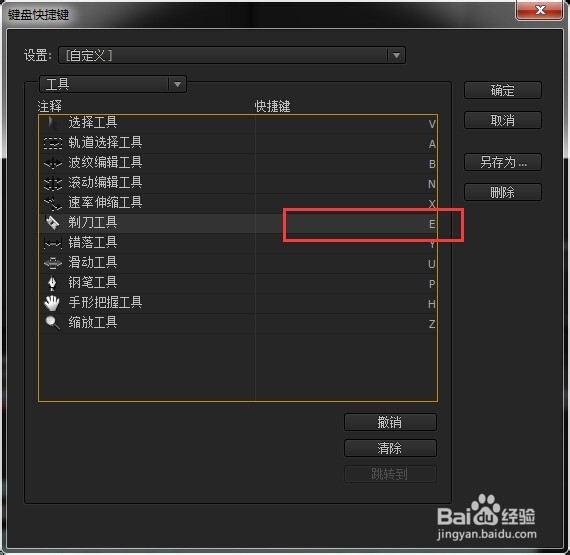Select the 剃刀工具 row label

93,222
